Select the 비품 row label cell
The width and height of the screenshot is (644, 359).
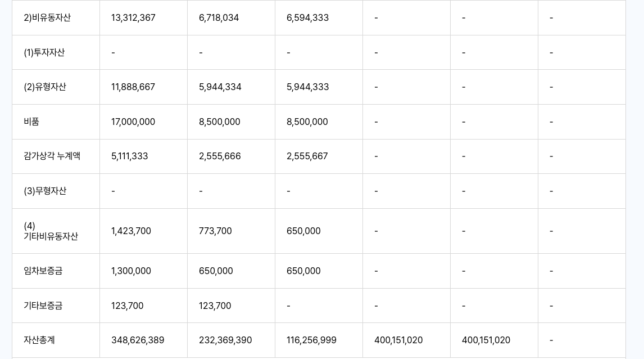(31, 122)
